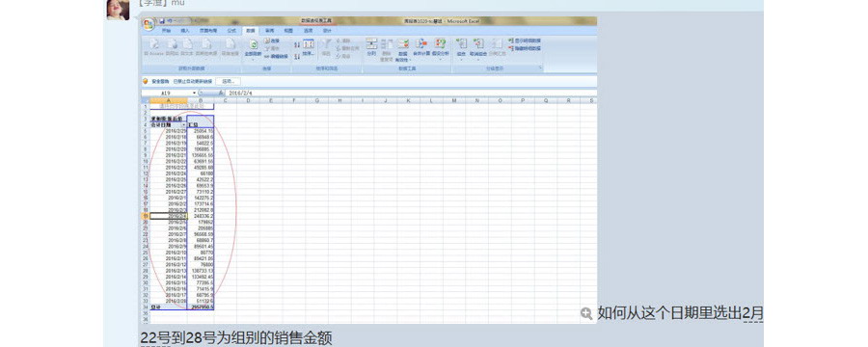868x347 pixels.
Task: Click the Office button logo
Action: [x=149, y=25]
